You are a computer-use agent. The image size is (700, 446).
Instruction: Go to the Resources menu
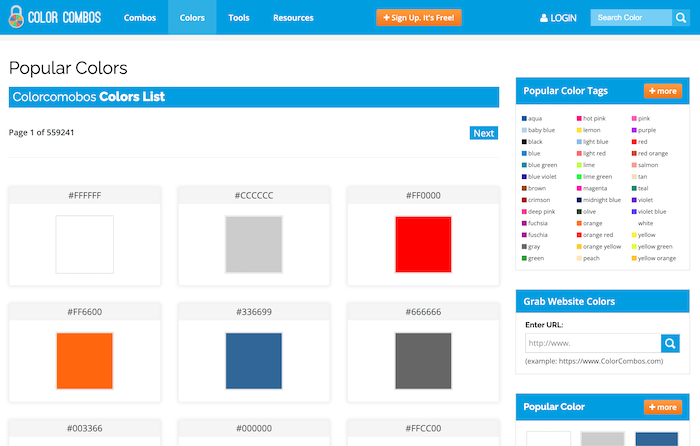coord(293,18)
